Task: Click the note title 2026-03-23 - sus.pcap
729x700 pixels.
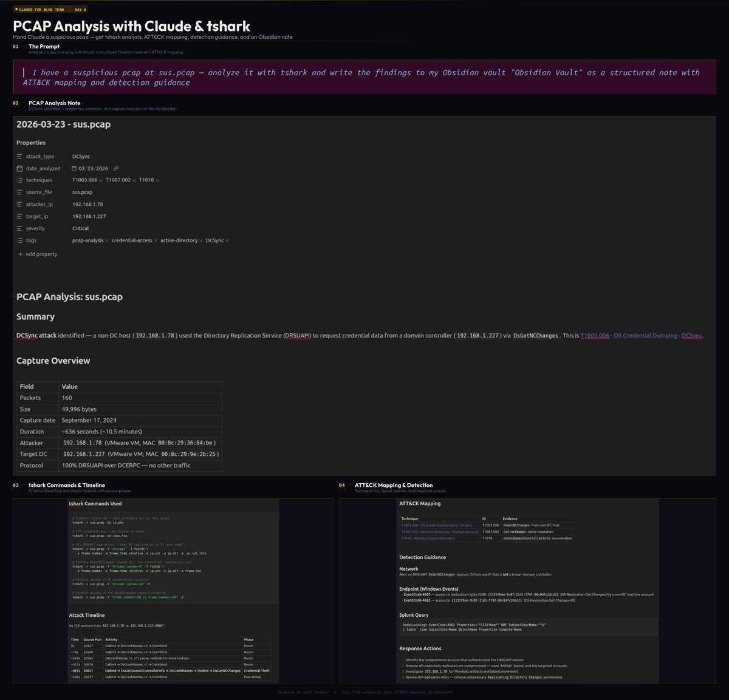Action: point(63,124)
